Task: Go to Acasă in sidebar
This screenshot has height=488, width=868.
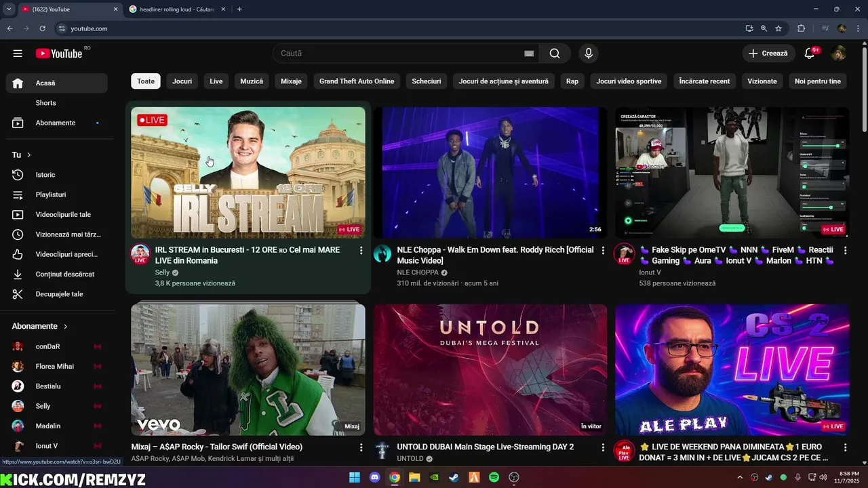Action: (57, 83)
